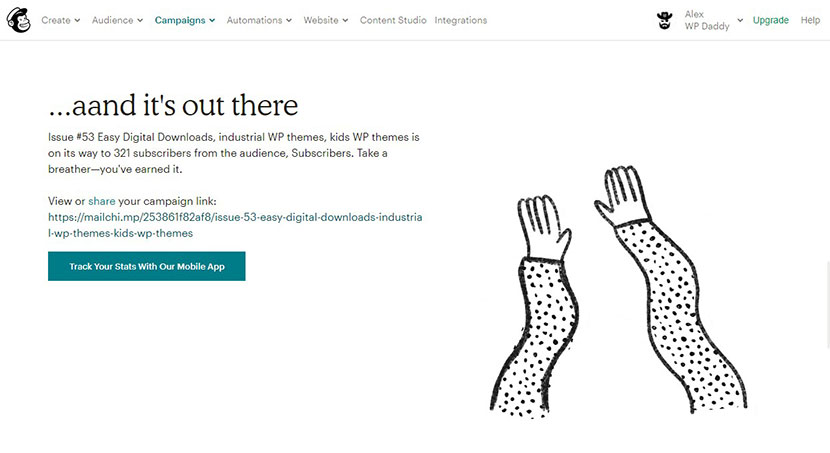Click Track Your Stats With Our Mobile App
The width and height of the screenshot is (830, 453).
[x=147, y=266]
